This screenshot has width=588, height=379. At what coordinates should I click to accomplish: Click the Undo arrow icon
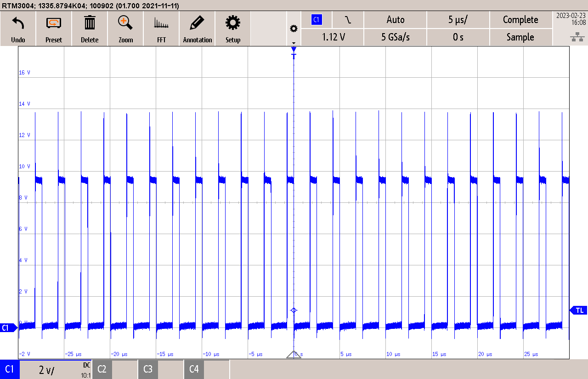(18, 23)
